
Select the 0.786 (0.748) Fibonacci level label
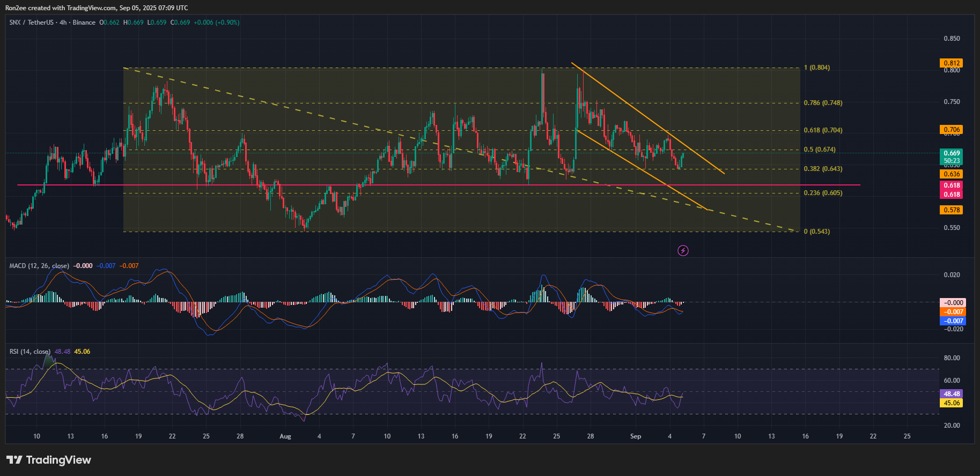click(x=822, y=103)
